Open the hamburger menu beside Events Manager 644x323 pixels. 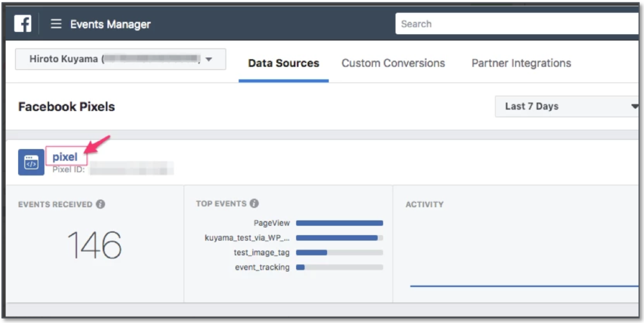pos(56,24)
